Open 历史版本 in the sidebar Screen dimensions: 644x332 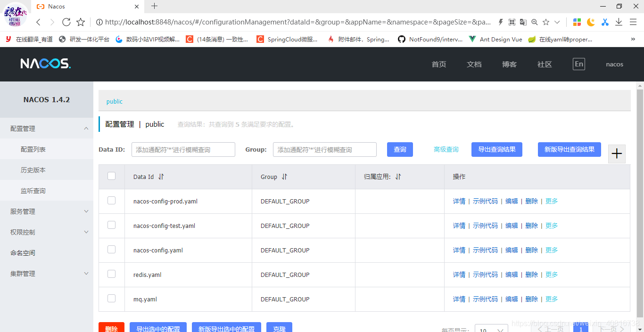[x=47, y=170]
